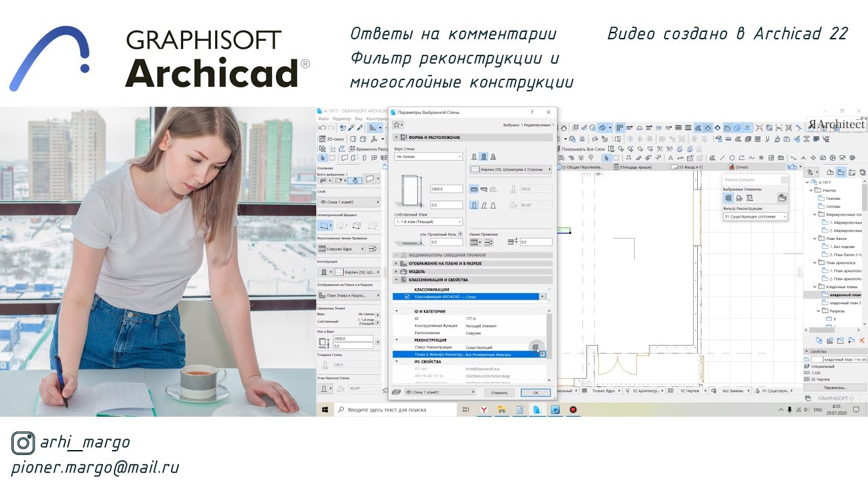Click wall height field 2900,0 in dialog
Viewport: 868px width, 488px height.
(446, 189)
